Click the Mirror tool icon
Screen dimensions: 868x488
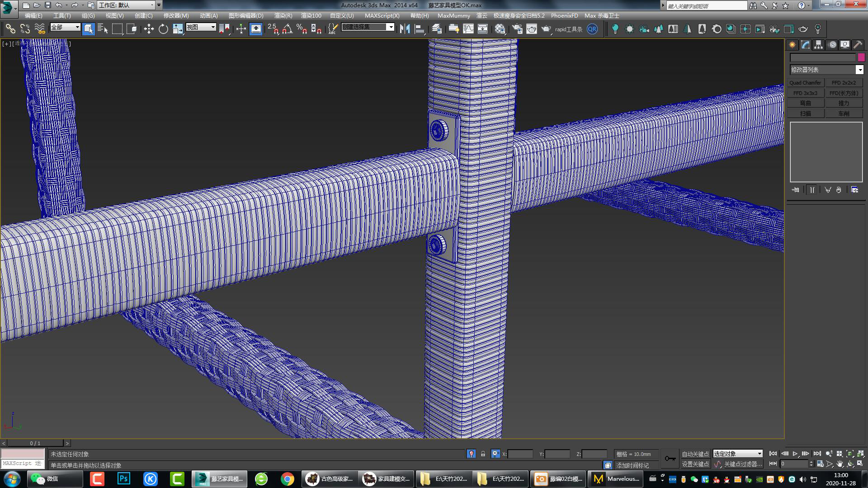pos(405,29)
